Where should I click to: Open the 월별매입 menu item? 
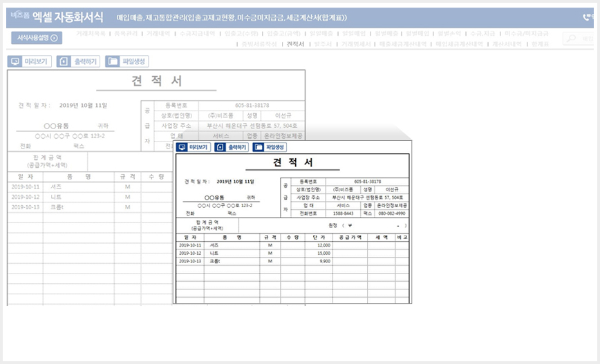tap(418, 34)
